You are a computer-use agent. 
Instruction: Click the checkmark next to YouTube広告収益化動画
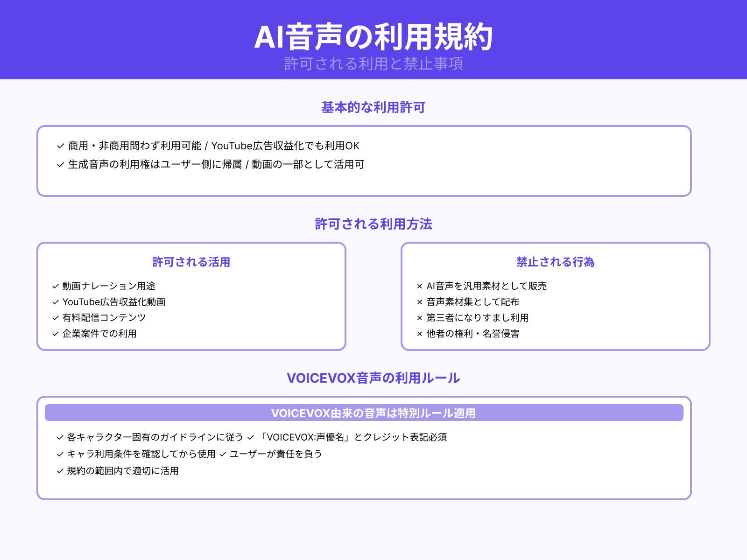tap(55, 302)
